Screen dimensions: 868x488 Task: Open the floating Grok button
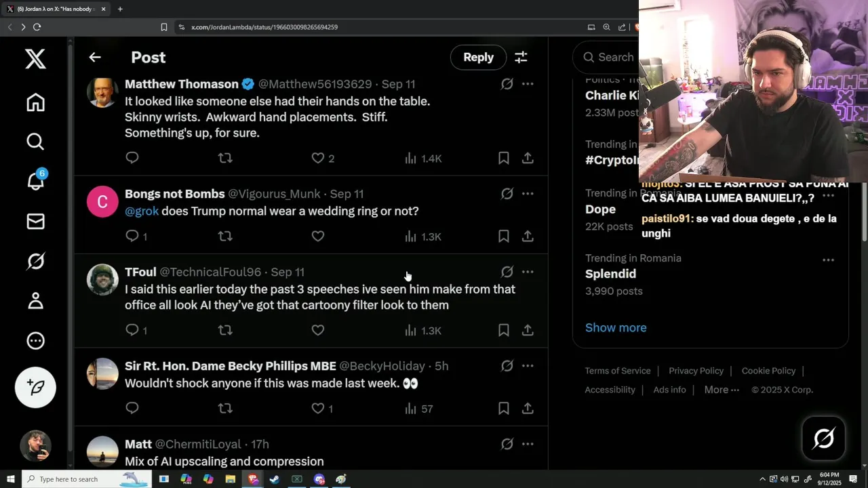(824, 439)
